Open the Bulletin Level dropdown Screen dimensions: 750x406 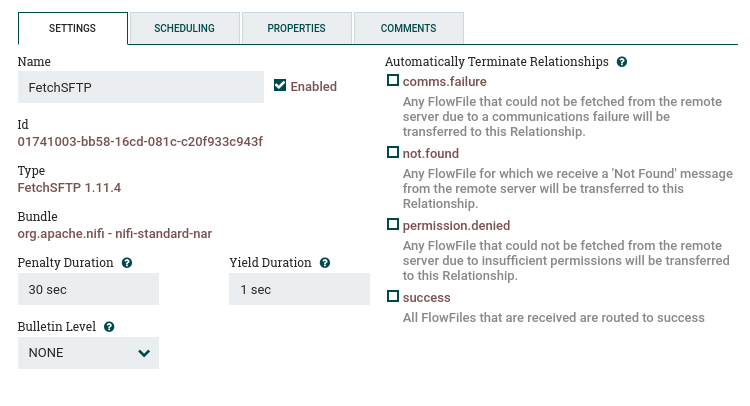coord(88,353)
